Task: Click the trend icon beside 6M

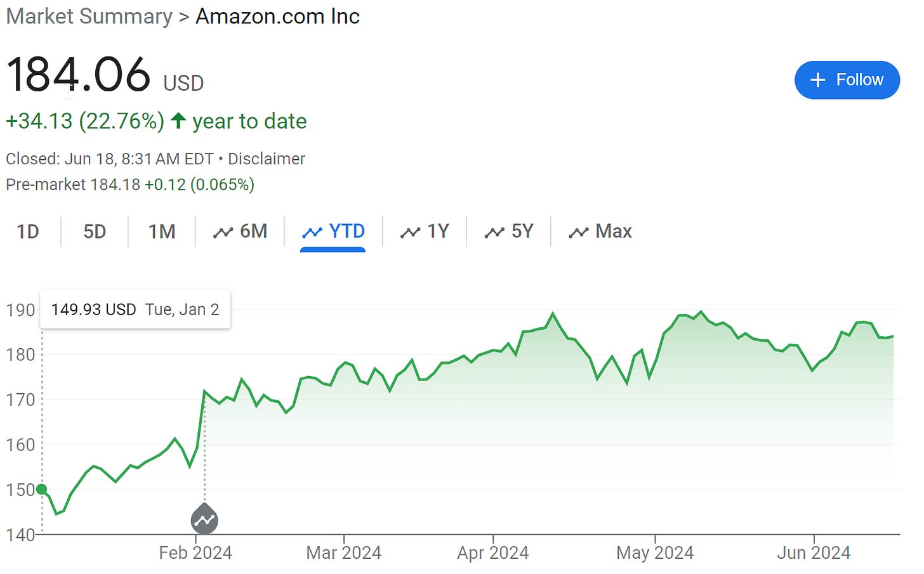Action: pyautogui.click(x=223, y=232)
